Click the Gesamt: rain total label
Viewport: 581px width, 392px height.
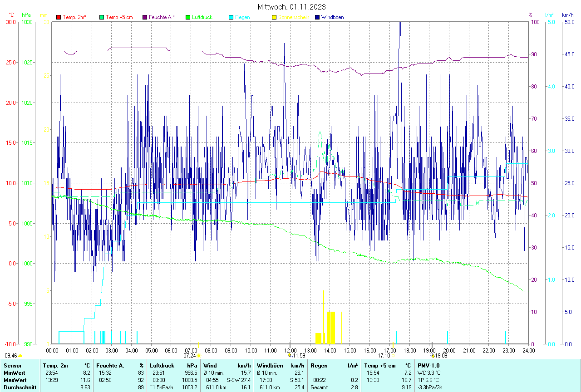[320, 387]
